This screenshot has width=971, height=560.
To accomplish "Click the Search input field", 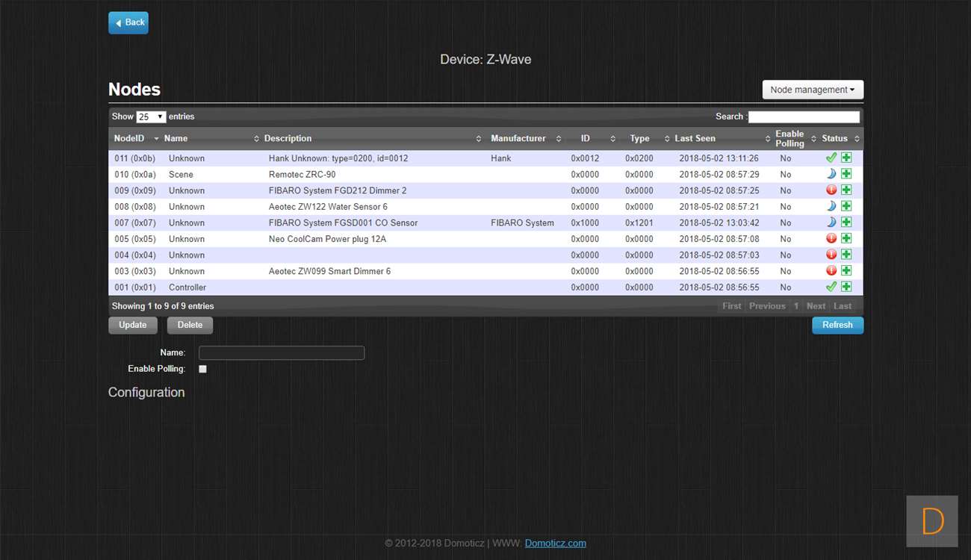I will click(x=804, y=117).
